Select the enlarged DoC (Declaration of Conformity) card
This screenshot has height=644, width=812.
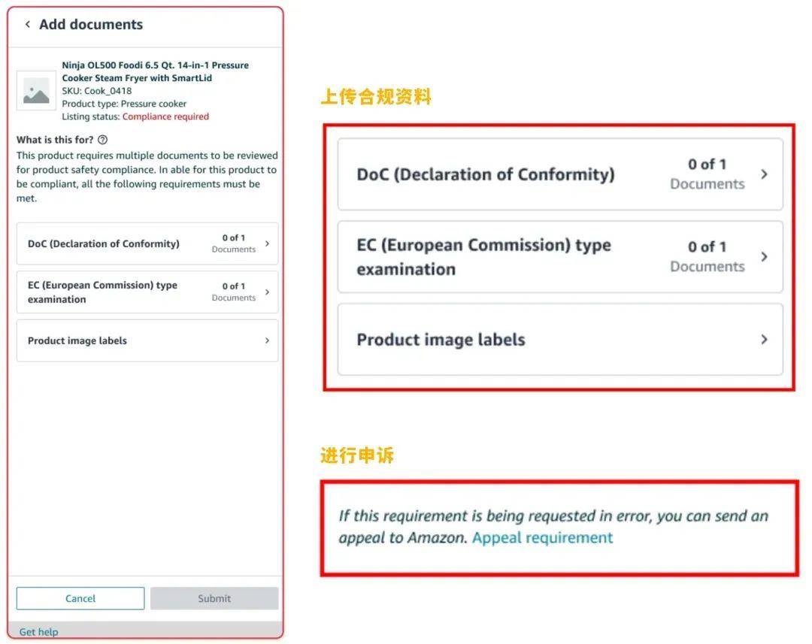[x=560, y=174]
